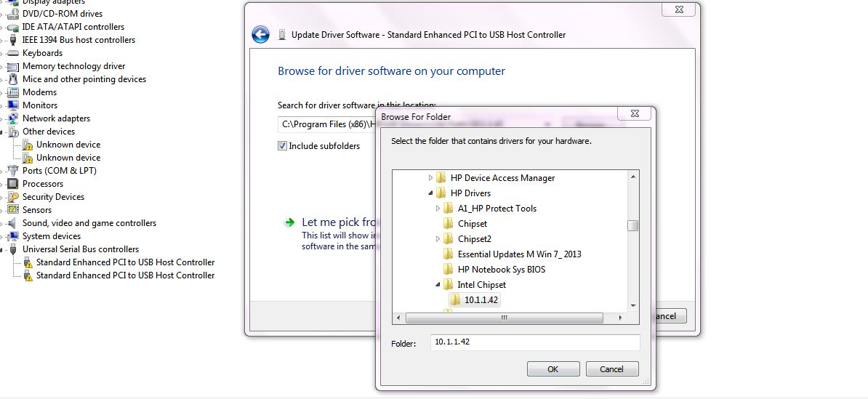Click the Mice and other pointing devices icon
Screen dimensions: 868x399
[13, 79]
